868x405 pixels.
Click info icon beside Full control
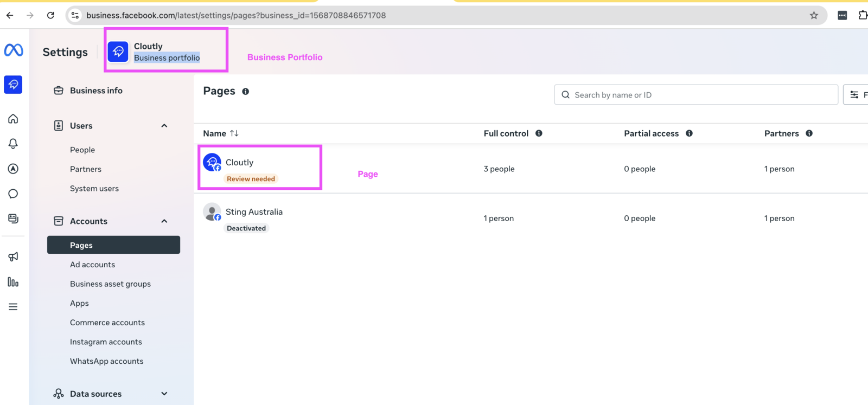tap(539, 133)
